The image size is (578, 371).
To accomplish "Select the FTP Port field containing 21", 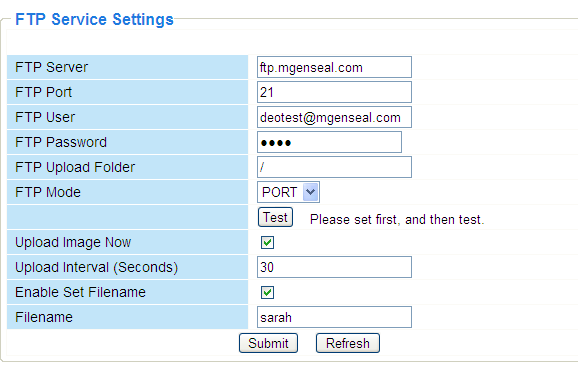I will [334, 92].
